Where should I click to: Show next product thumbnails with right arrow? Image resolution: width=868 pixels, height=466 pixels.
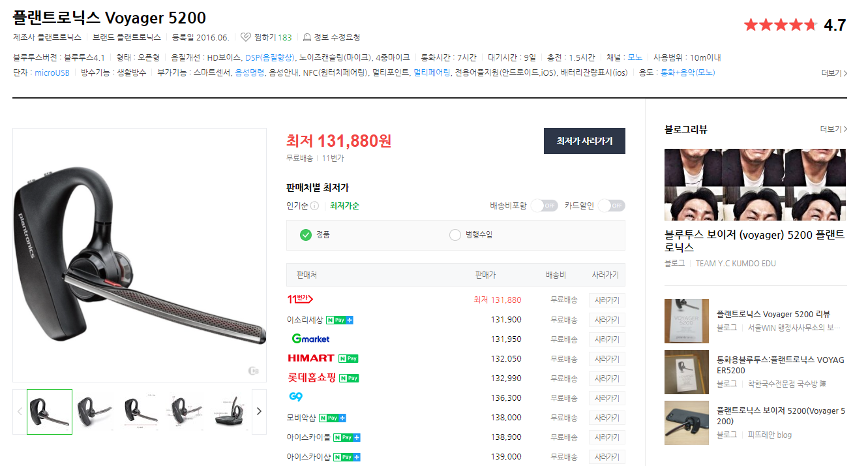259,411
